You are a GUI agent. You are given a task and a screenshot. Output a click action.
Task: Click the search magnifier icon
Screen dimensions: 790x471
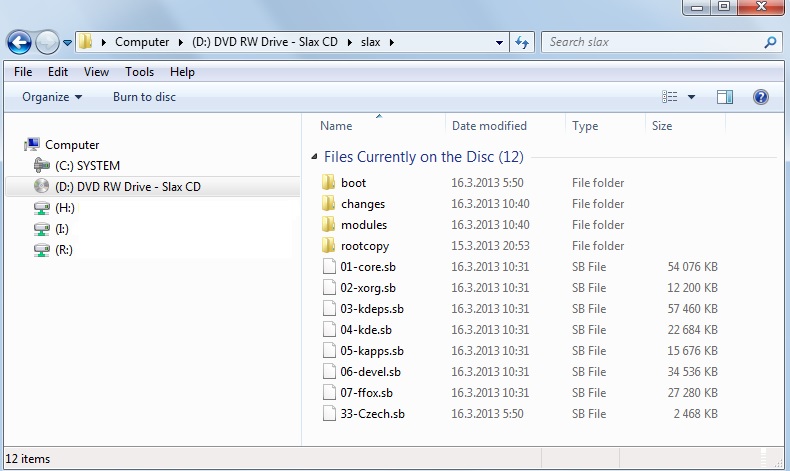[x=770, y=43]
